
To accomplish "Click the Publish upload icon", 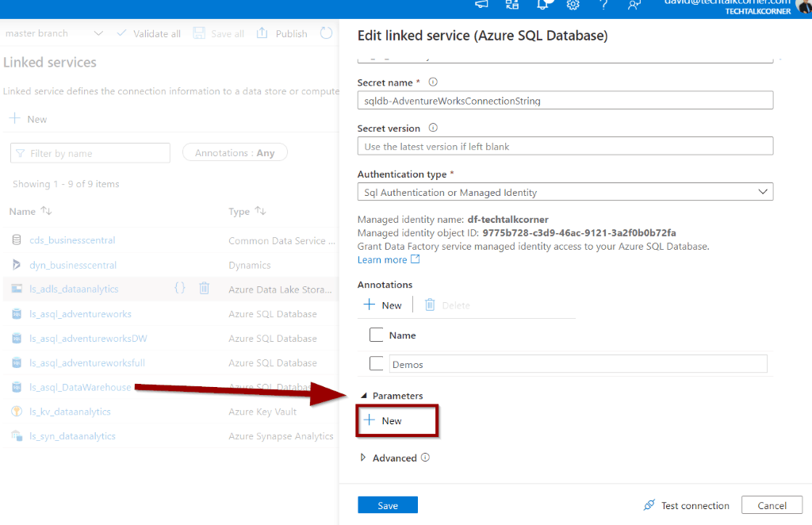I will [262, 33].
